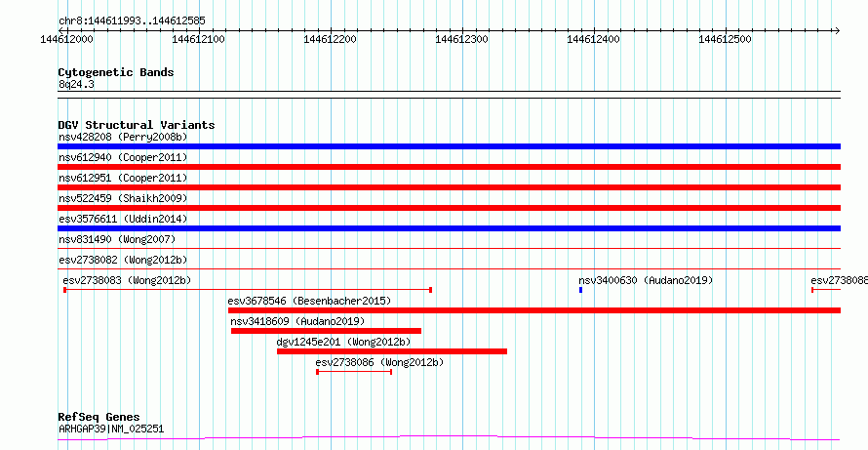Click the chr8:144611993..144612585 region label

click(132, 21)
